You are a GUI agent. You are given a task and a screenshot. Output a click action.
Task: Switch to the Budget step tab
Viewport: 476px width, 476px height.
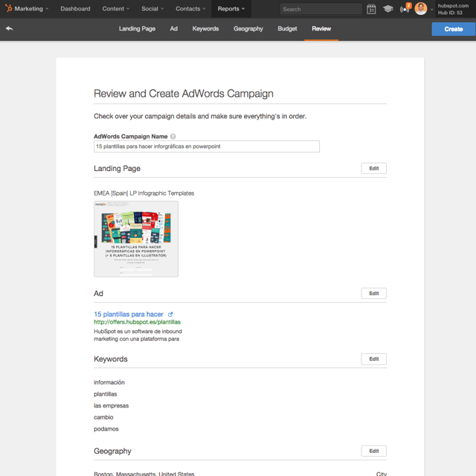287,29
